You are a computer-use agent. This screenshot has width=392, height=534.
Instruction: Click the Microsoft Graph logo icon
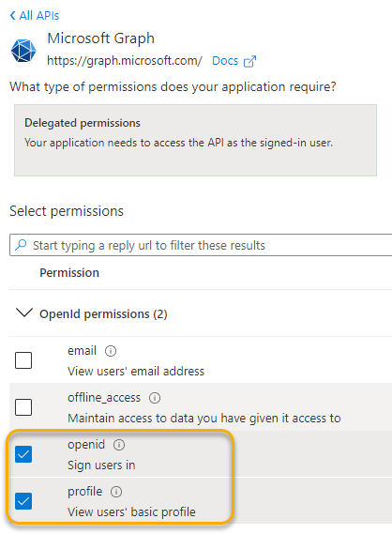[23, 51]
